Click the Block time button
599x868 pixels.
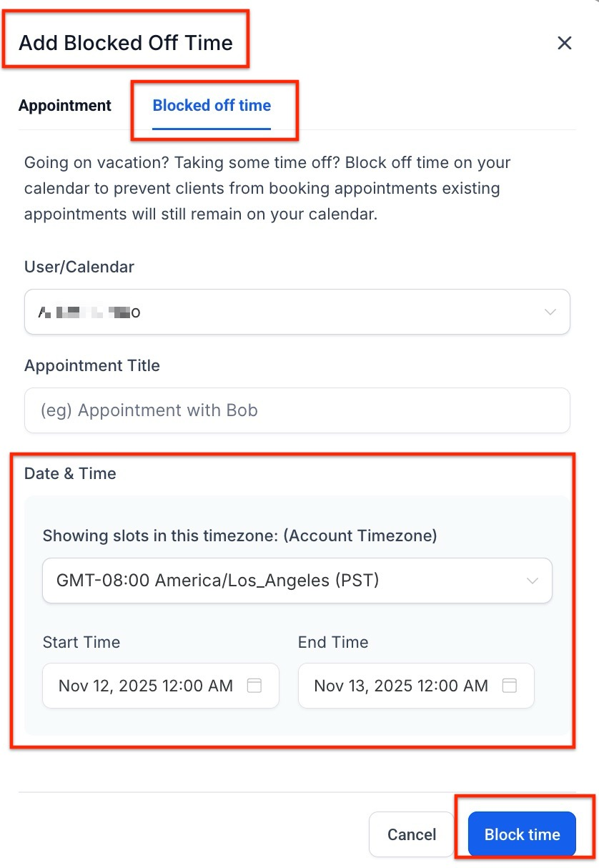tap(522, 834)
